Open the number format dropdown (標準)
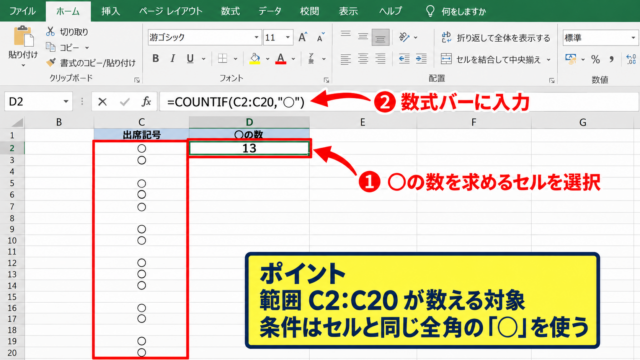Screen dimensions: 640x360 (x=633, y=38)
